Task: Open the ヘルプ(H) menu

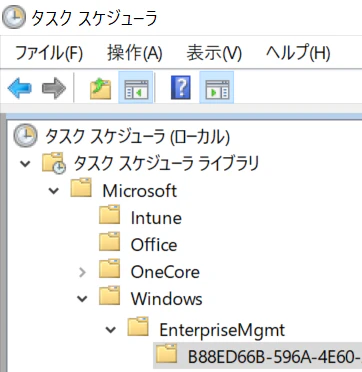Action: pyautogui.click(x=298, y=53)
